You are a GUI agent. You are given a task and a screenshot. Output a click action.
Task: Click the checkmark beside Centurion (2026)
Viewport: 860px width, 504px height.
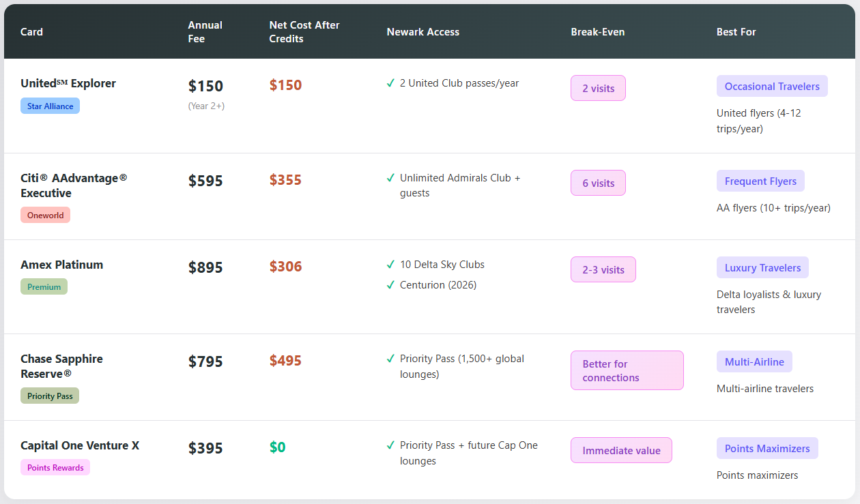tap(390, 285)
